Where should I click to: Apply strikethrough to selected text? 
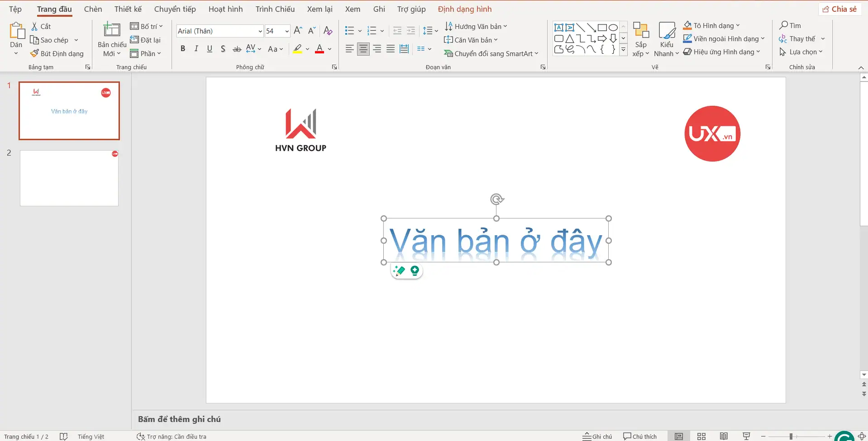click(236, 48)
